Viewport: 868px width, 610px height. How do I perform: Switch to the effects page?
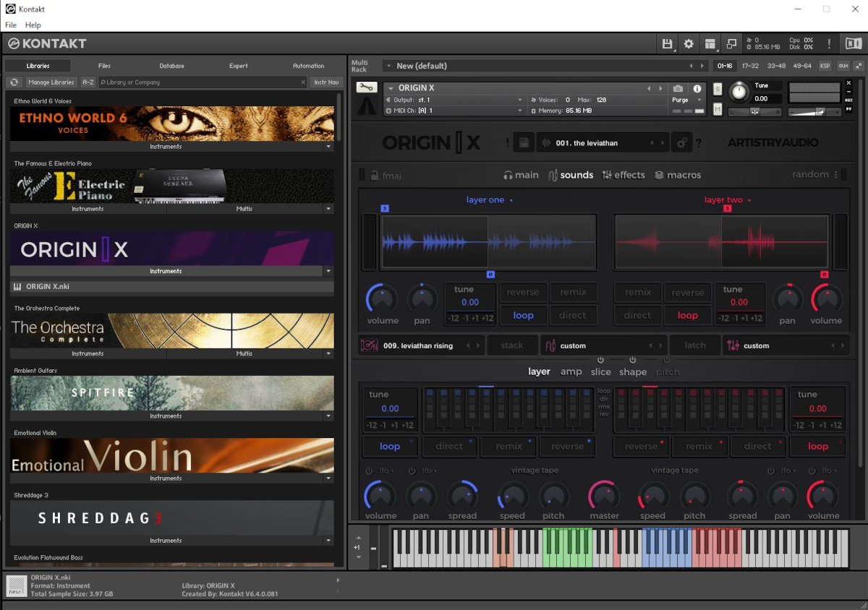point(624,175)
